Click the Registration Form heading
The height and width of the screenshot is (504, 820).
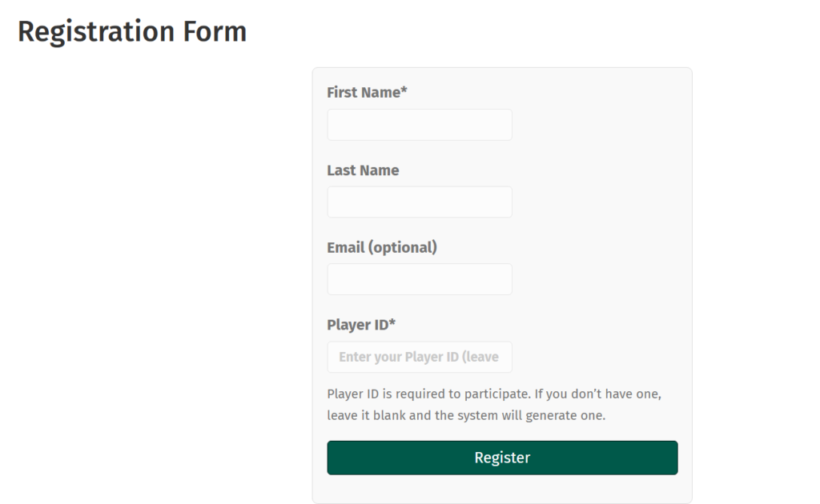133,31
